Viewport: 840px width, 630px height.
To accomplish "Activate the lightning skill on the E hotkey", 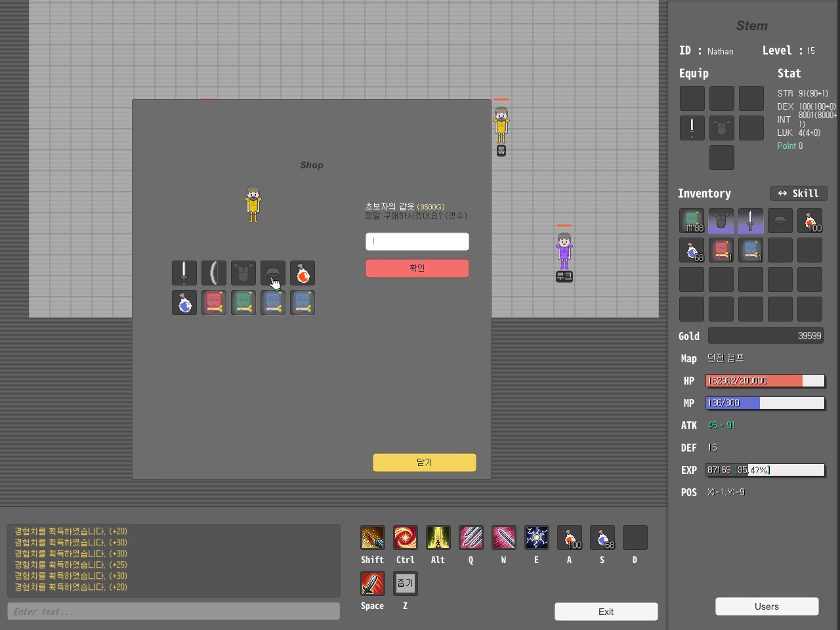I will click(536, 537).
